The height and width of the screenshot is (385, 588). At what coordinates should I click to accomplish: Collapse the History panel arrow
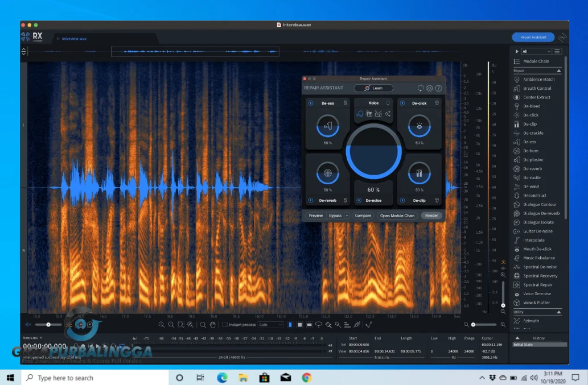(517, 338)
